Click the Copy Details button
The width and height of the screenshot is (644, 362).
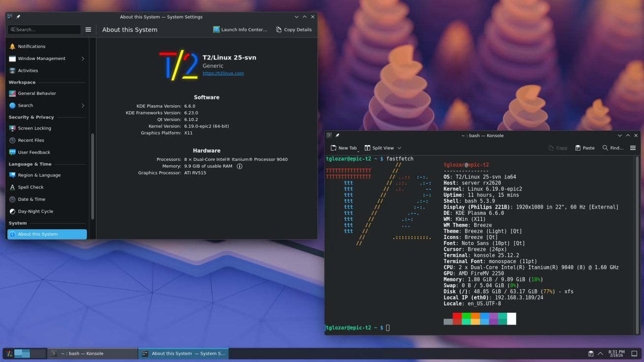pos(294,30)
